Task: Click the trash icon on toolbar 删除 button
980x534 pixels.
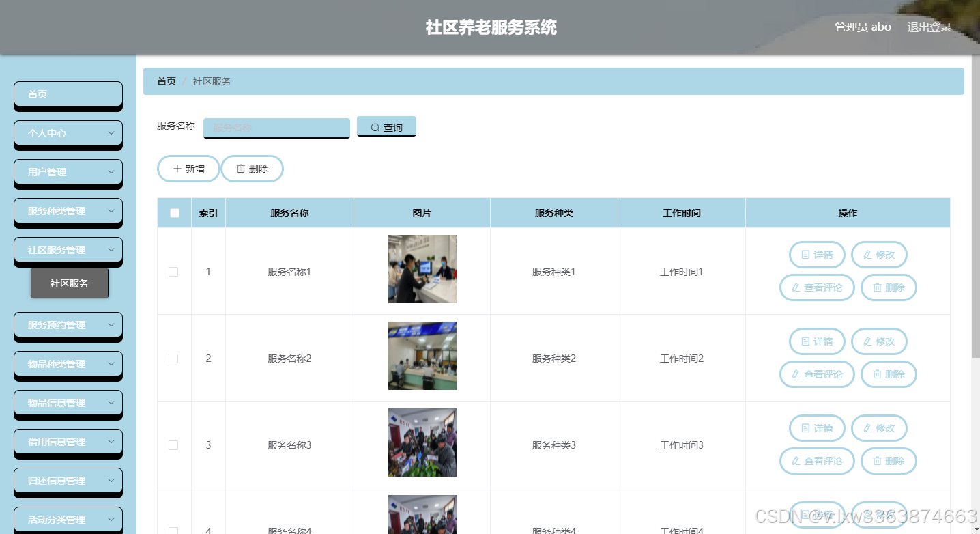Action: coord(242,168)
